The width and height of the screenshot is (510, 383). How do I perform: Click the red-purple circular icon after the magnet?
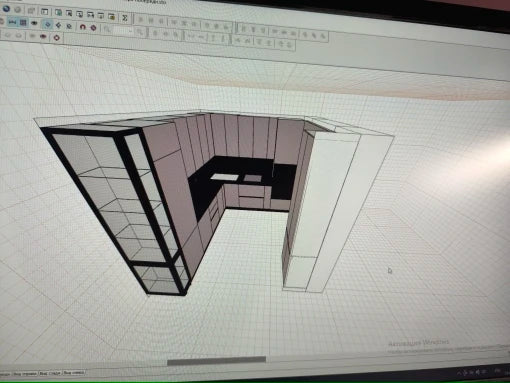tap(94, 28)
